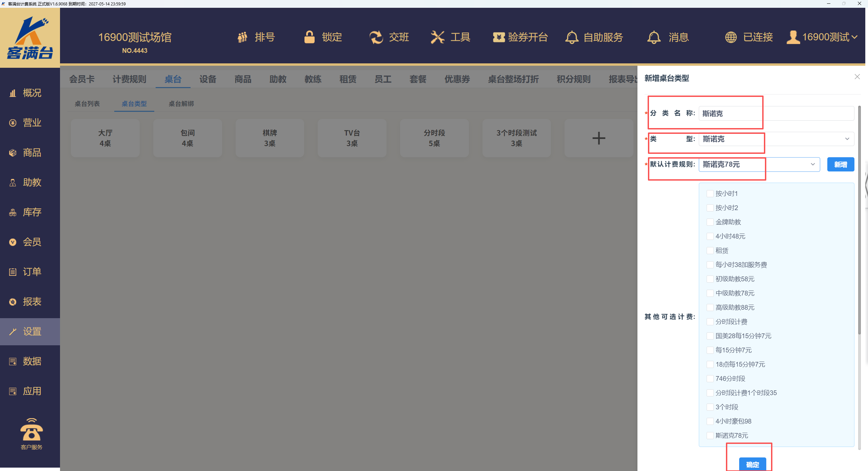This screenshot has height=471, width=868.
Task: Open the 消息 notification bell
Action: click(x=654, y=37)
